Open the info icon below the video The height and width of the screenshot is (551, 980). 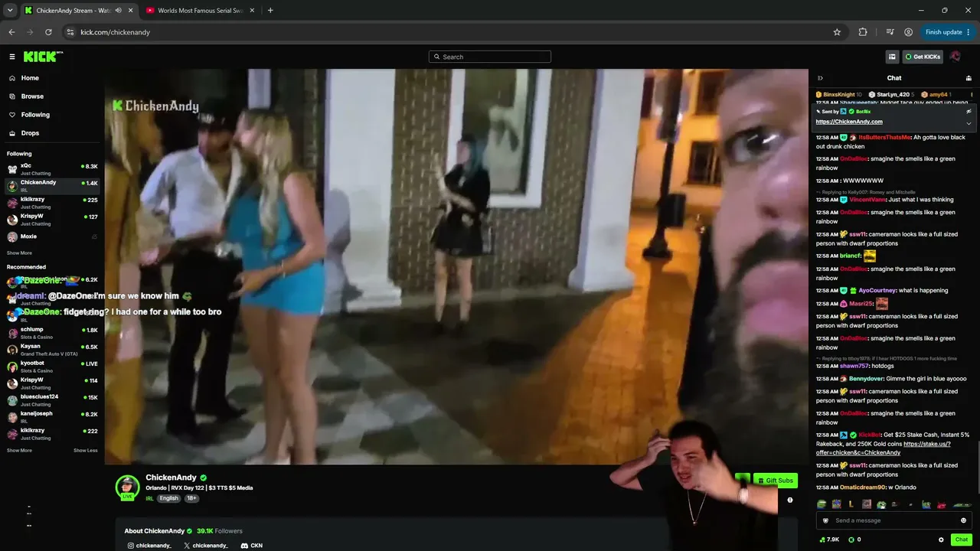(x=790, y=500)
